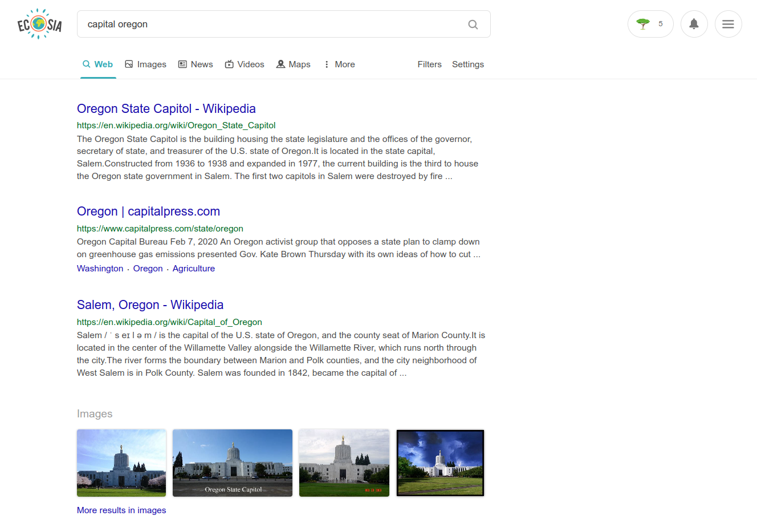Open the Settings dropdown

click(468, 64)
